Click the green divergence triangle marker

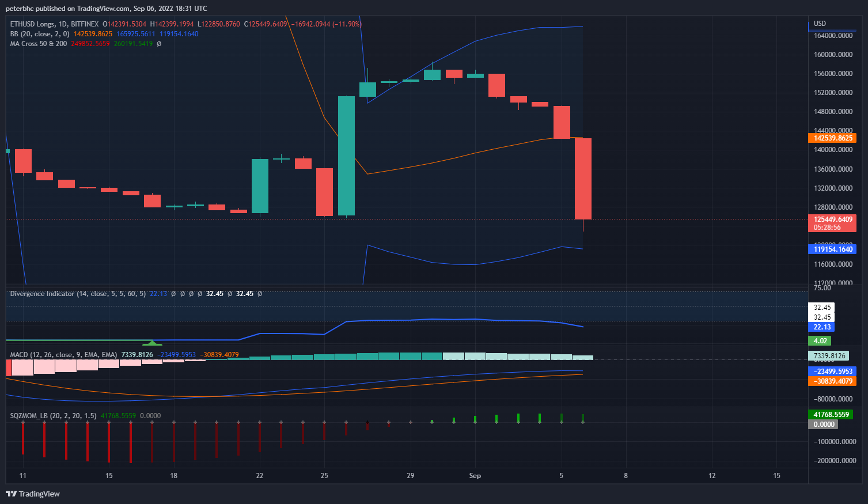tap(152, 343)
